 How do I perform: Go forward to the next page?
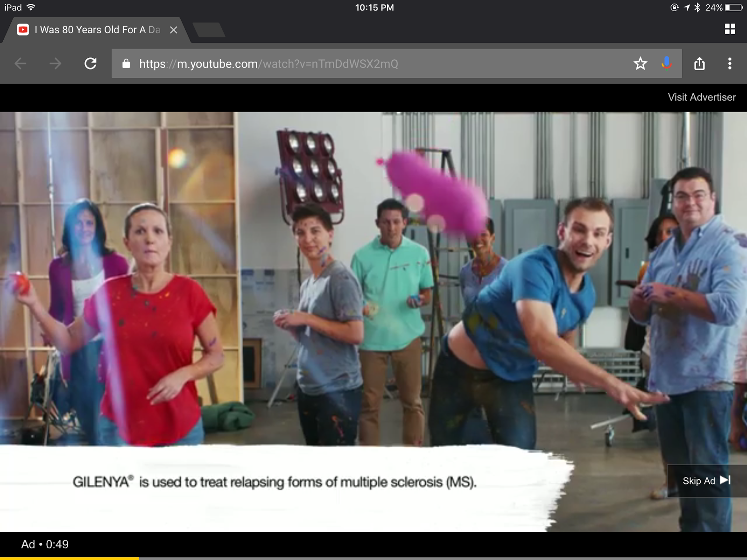55,63
